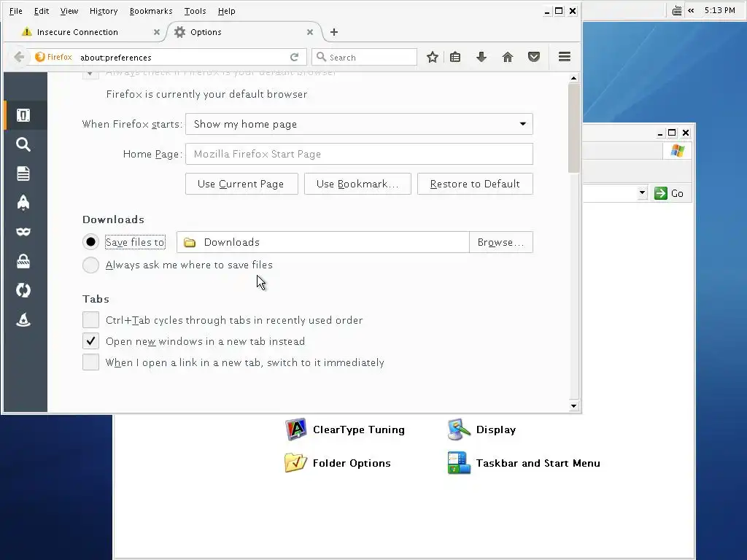Select Always ask me where to save files
The width and height of the screenshot is (747, 560).
click(x=90, y=265)
